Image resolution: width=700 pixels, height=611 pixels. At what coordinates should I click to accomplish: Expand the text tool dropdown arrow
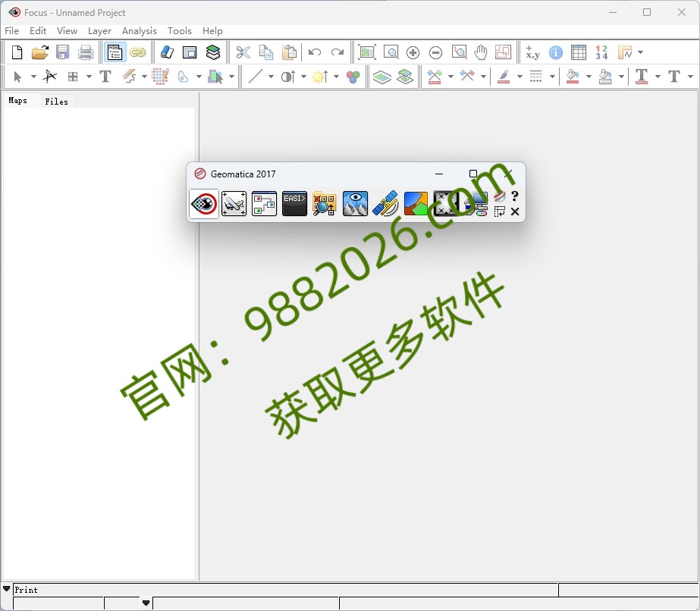(658, 76)
